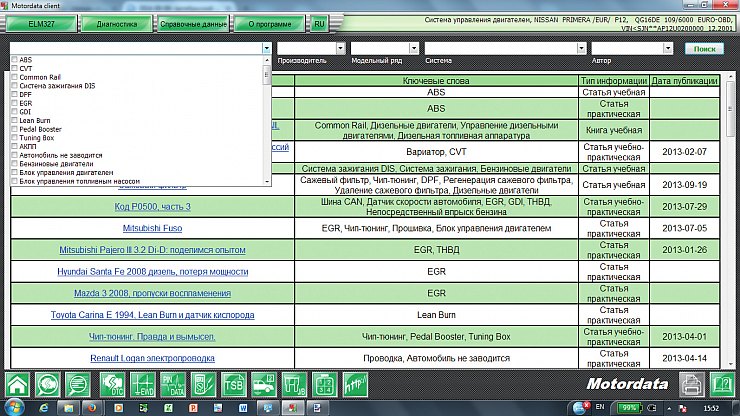Open the Mitsubishi Fuso article link
Screen dimensions: 740x416
[152, 228]
